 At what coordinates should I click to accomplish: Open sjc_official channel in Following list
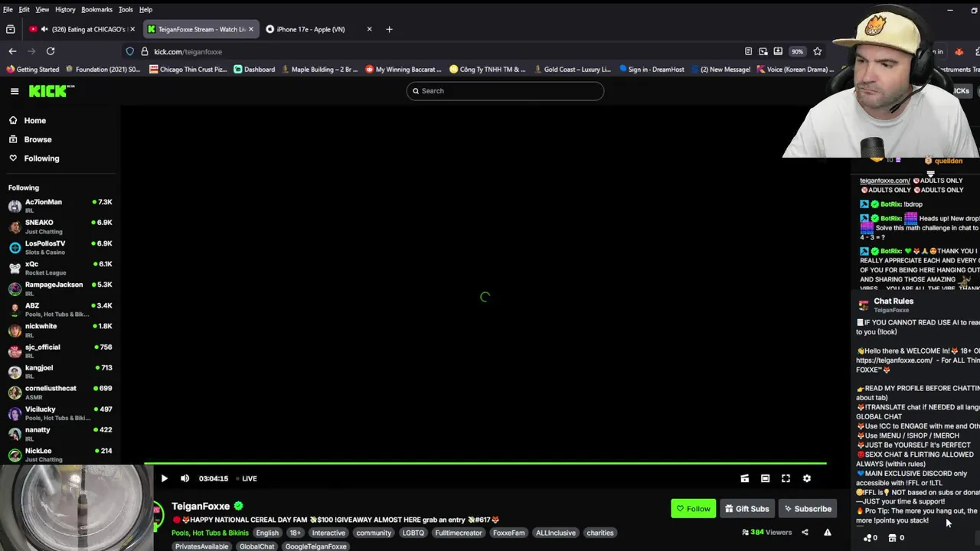click(60, 350)
